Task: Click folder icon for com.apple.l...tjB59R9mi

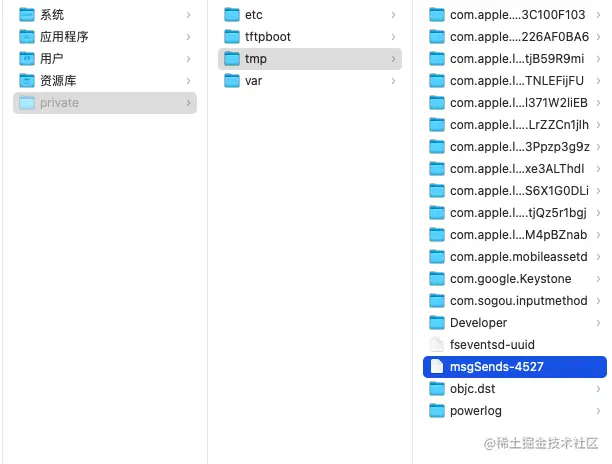Action: point(437,59)
